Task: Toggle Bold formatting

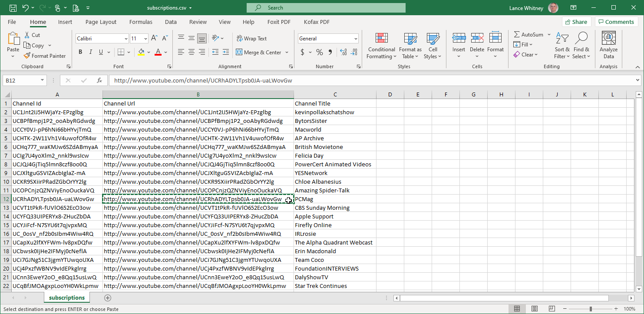Action: pyautogui.click(x=80, y=52)
